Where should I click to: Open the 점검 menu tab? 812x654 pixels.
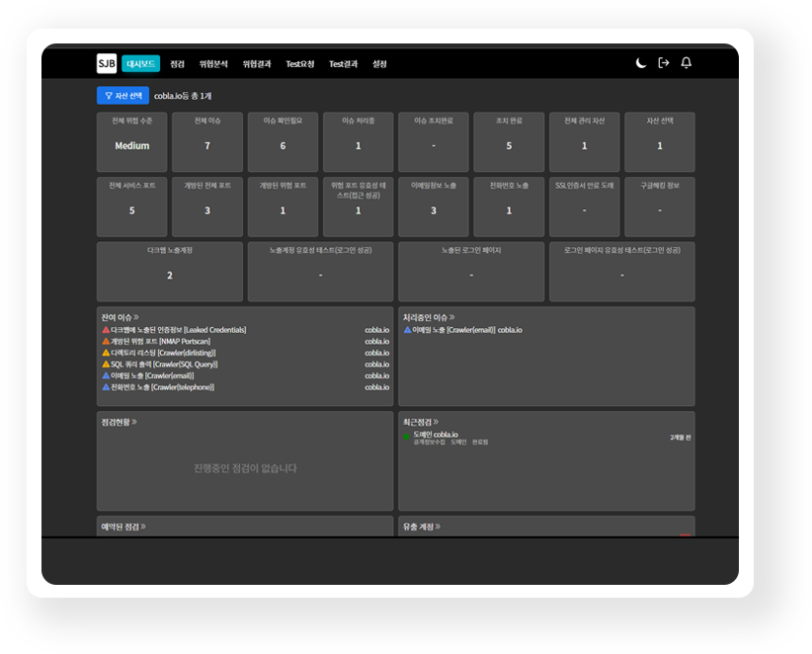click(x=178, y=64)
